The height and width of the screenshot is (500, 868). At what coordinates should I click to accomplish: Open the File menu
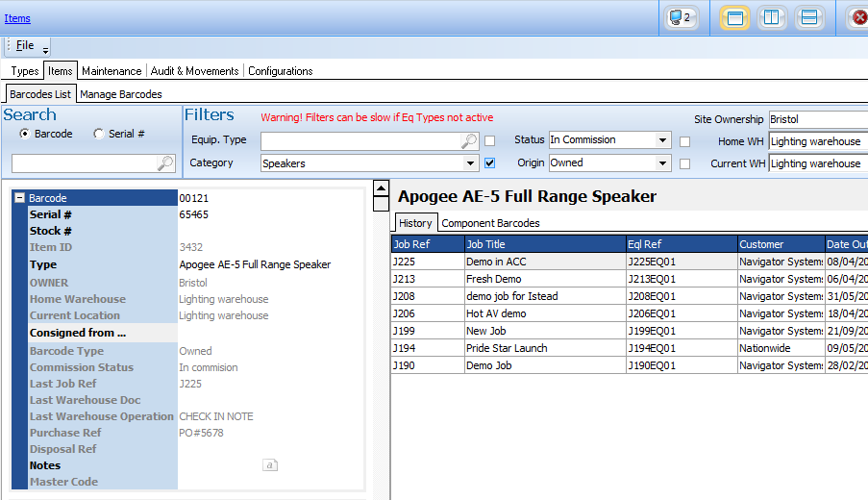[x=25, y=45]
